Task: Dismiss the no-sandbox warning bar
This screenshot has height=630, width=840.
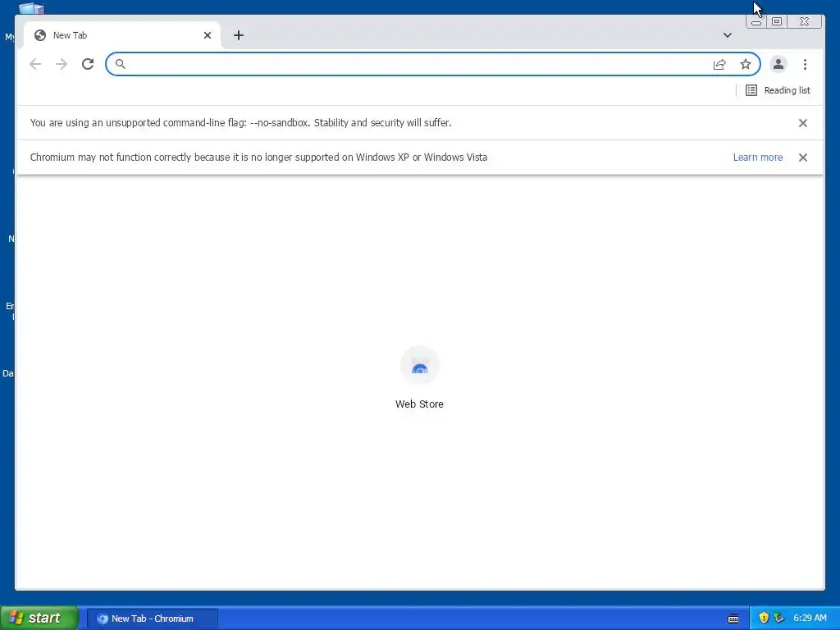Action: (x=802, y=123)
